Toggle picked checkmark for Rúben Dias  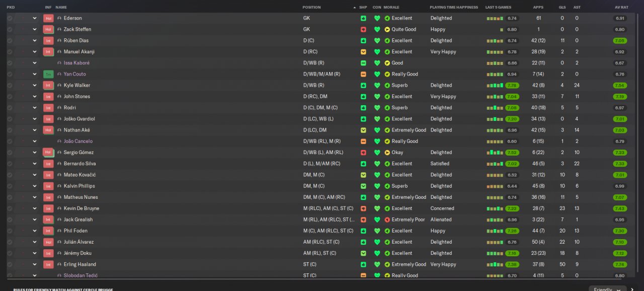pos(10,41)
